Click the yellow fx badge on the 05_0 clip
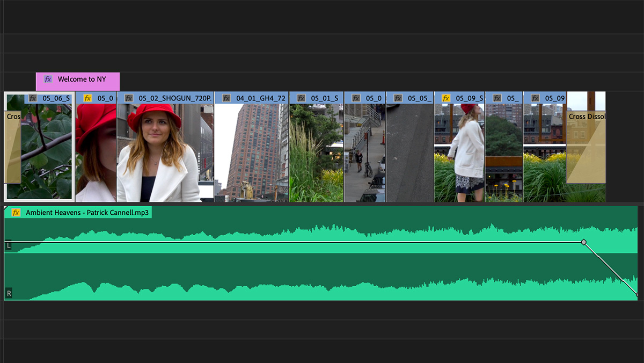Image resolution: width=644 pixels, height=363 pixels. point(86,98)
